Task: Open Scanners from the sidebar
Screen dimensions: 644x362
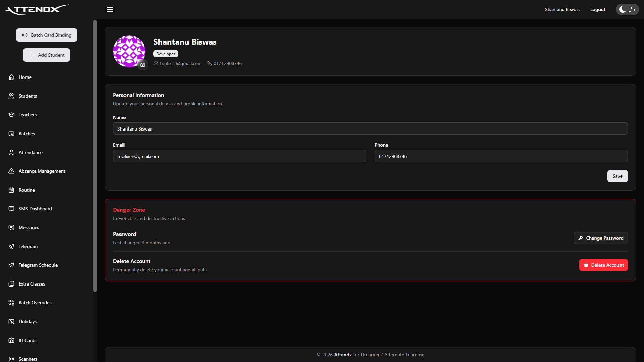Action: 11,359
